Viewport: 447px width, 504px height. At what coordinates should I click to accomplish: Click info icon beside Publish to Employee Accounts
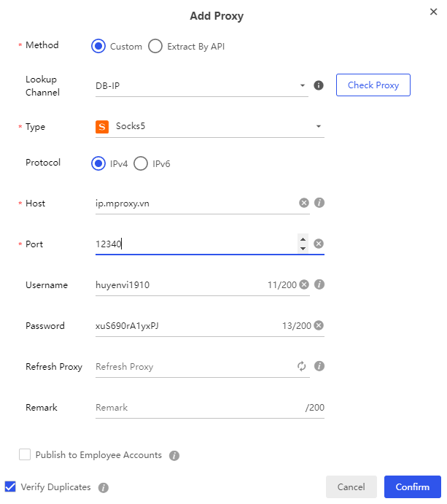[174, 456]
